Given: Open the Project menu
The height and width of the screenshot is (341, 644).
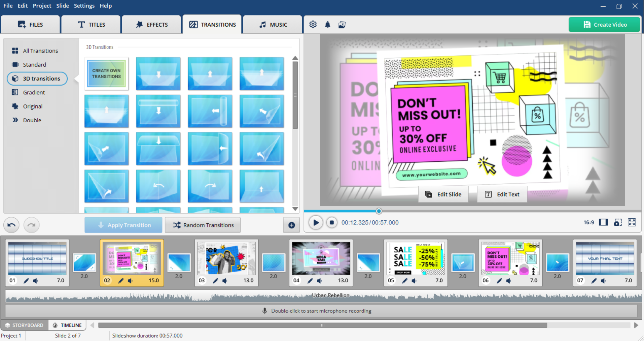Looking at the screenshot, I should pyautogui.click(x=42, y=6).
